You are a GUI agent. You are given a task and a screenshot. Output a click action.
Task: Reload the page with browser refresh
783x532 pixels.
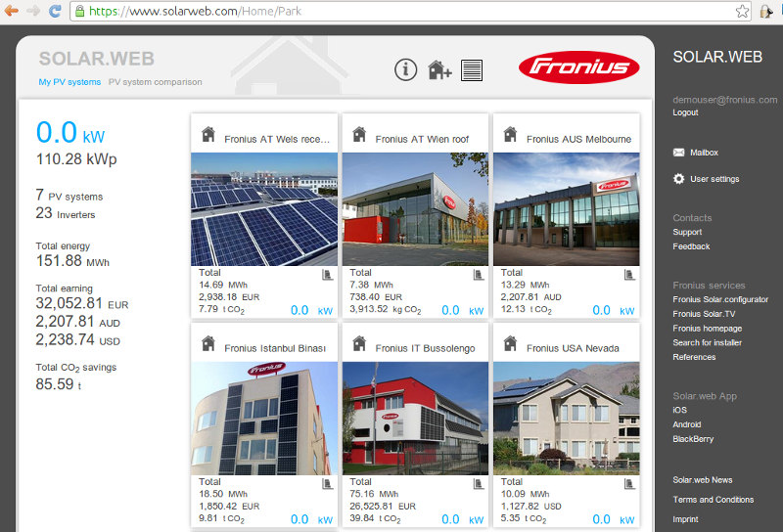point(55,11)
